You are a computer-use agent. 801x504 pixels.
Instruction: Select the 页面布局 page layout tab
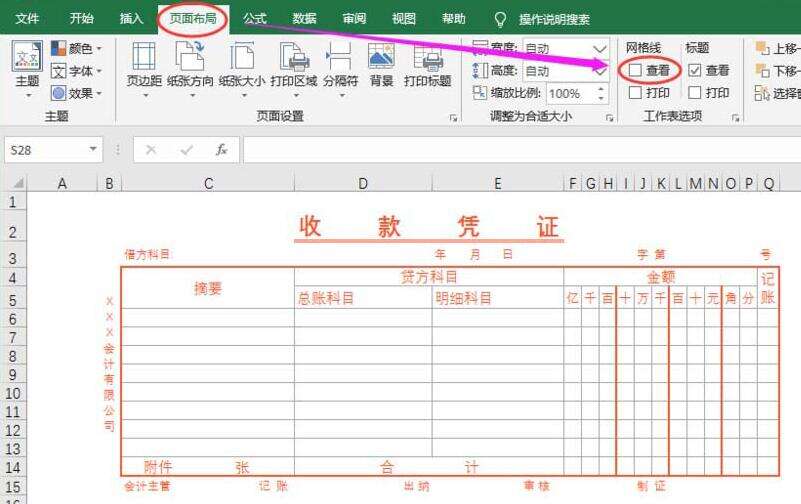[x=193, y=19]
